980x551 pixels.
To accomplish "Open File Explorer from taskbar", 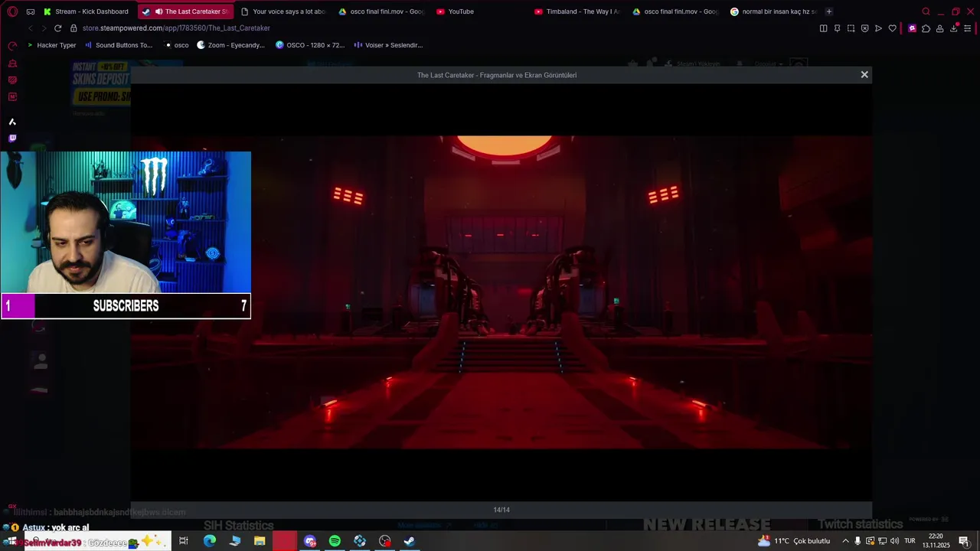I will 260,541.
